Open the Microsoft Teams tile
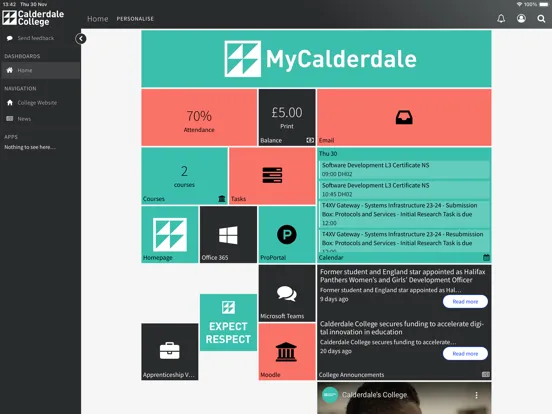 tap(287, 293)
